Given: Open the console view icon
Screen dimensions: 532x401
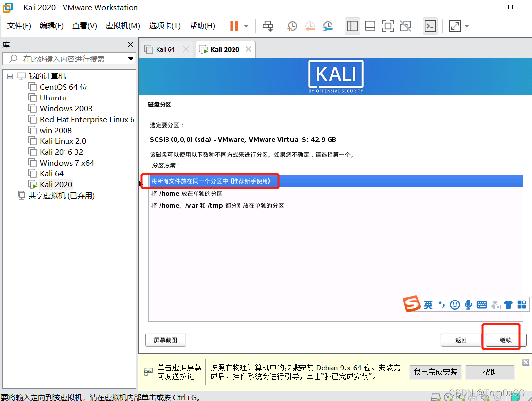Looking at the screenshot, I should [430, 26].
